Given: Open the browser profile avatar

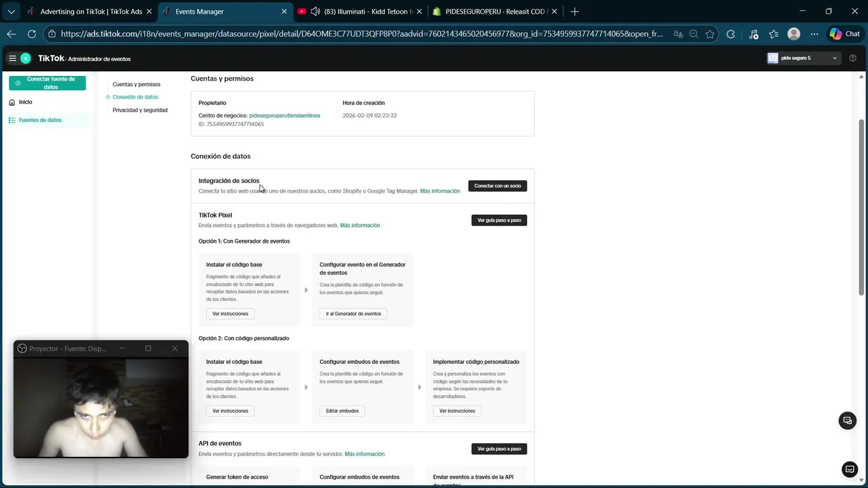Looking at the screenshot, I should [794, 34].
